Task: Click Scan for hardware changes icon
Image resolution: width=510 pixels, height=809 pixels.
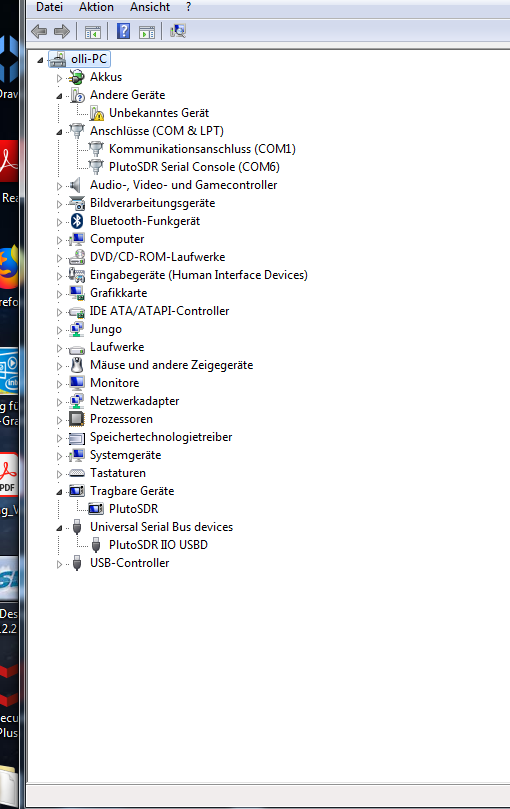Action: (x=178, y=31)
